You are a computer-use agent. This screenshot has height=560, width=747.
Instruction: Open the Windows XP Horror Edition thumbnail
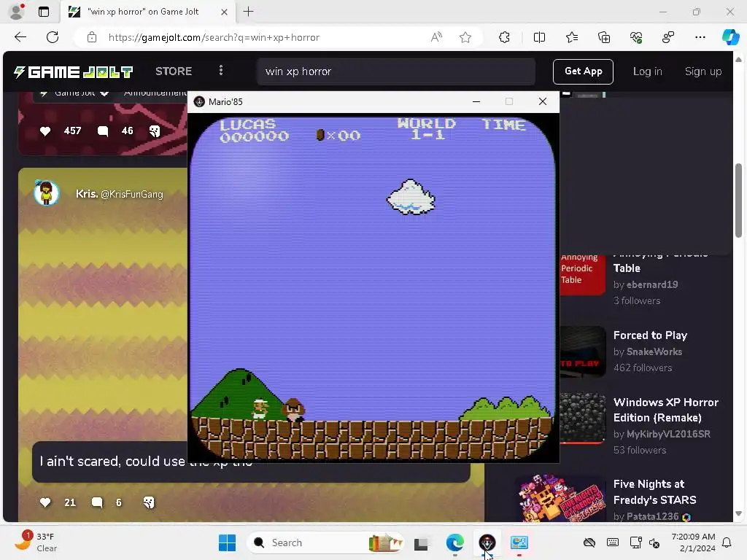point(583,418)
